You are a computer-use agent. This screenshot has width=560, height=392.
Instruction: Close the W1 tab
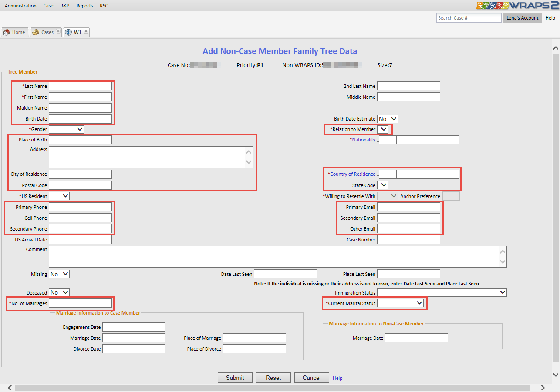(x=86, y=32)
